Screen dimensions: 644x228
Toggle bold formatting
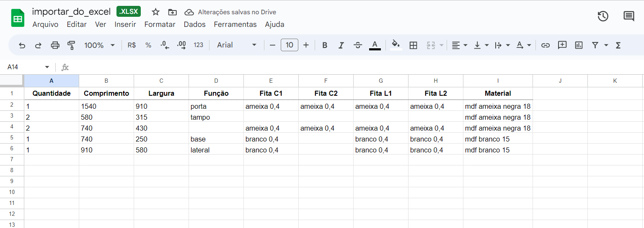click(324, 45)
